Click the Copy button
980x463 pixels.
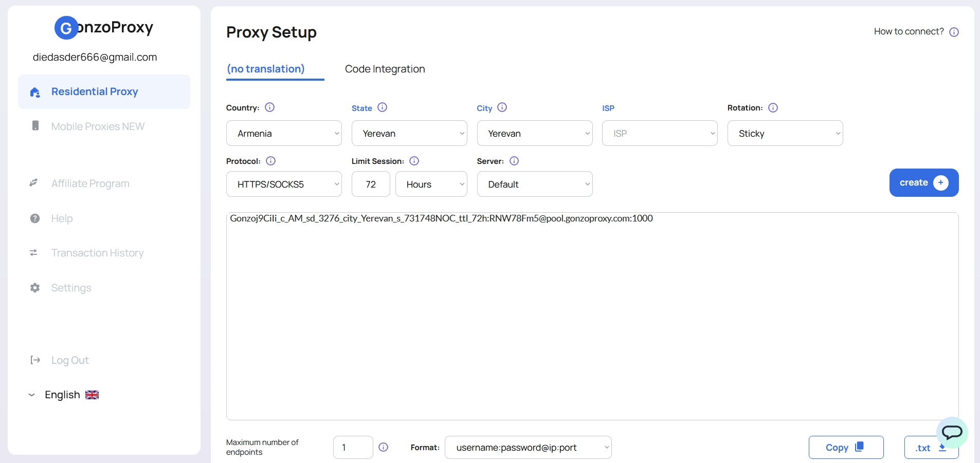(845, 448)
